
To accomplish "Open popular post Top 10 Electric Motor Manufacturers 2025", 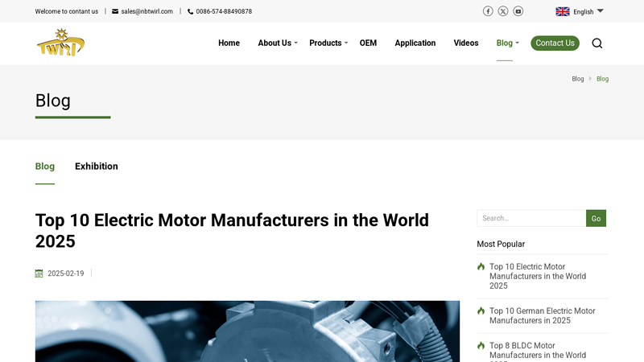I will pos(538,276).
